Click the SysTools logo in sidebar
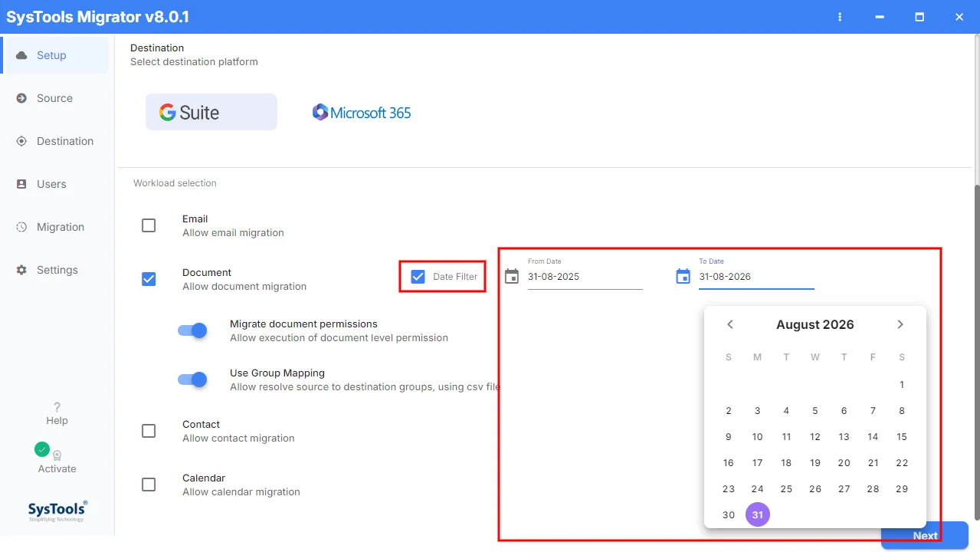Screen dimensions: 980x552 (57, 511)
